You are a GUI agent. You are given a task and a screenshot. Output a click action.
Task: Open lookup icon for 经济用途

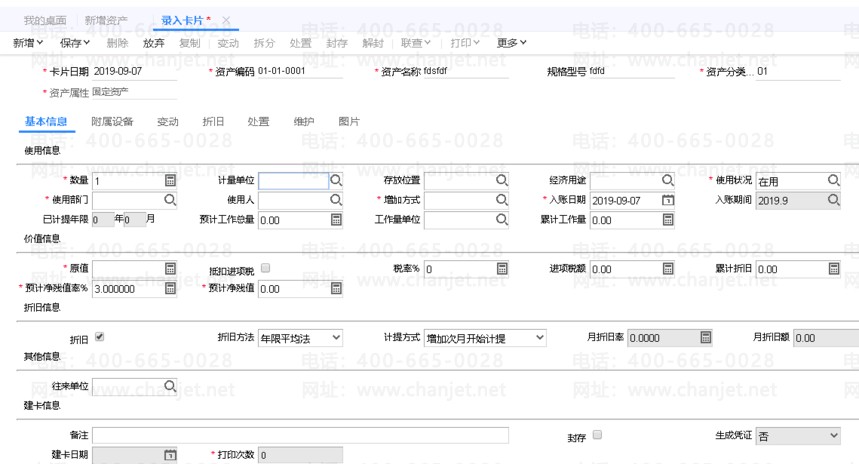click(x=668, y=180)
